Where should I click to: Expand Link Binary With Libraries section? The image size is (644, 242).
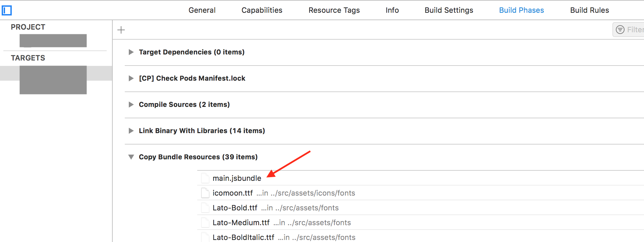[131, 131]
